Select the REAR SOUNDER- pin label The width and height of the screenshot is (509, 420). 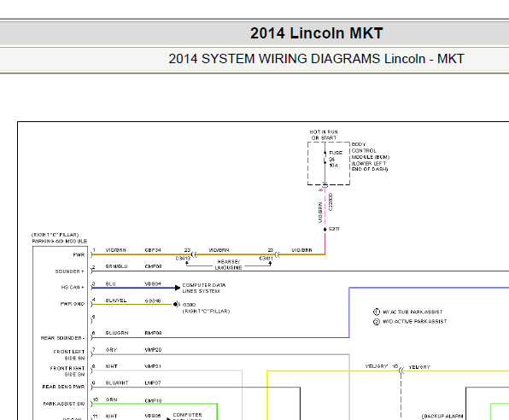tap(62, 338)
